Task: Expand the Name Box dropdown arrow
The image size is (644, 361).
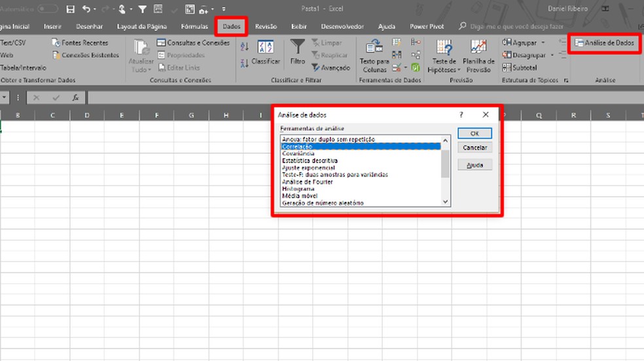Action: point(4,97)
